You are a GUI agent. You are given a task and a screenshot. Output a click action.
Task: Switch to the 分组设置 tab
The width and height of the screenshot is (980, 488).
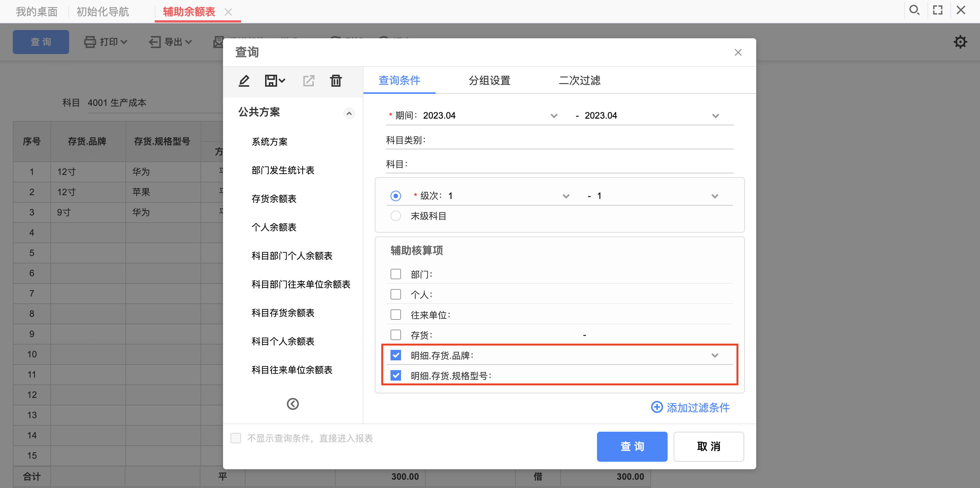pyautogui.click(x=489, y=80)
